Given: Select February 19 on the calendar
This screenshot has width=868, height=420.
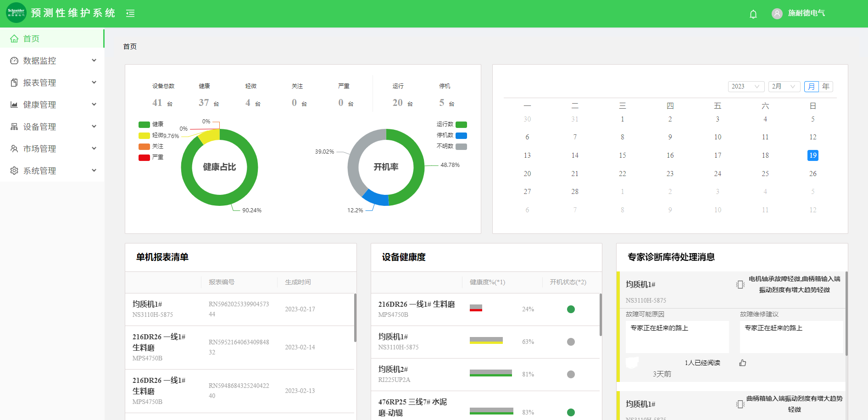Looking at the screenshot, I should coord(812,155).
